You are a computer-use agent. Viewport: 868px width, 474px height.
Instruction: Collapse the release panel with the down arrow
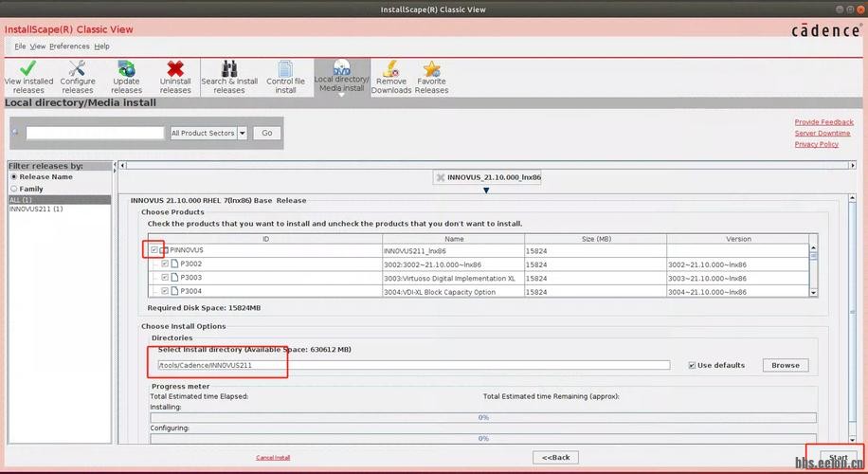[486, 191]
